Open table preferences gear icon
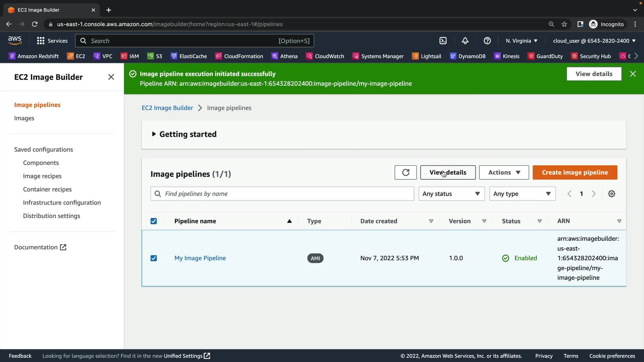Viewport: 644px width, 362px height. coord(611,194)
